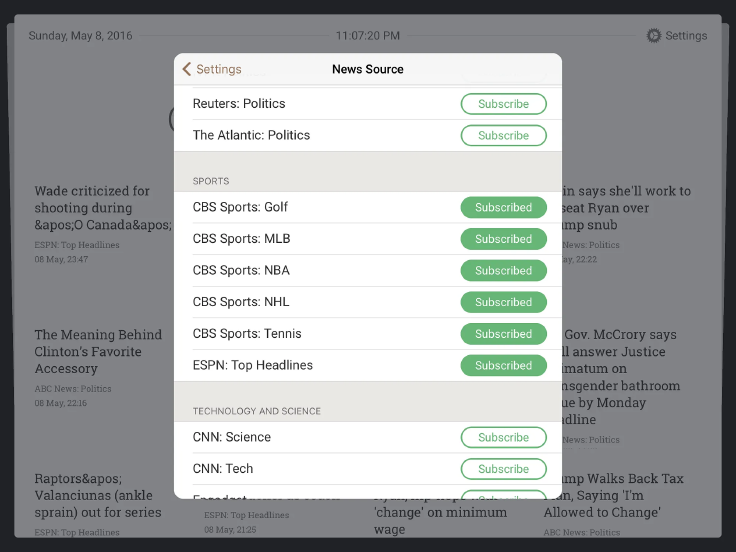This screenshot has width=736, height=552.
Task: Open the Settings text in top bar
Action: click(686, 36)
